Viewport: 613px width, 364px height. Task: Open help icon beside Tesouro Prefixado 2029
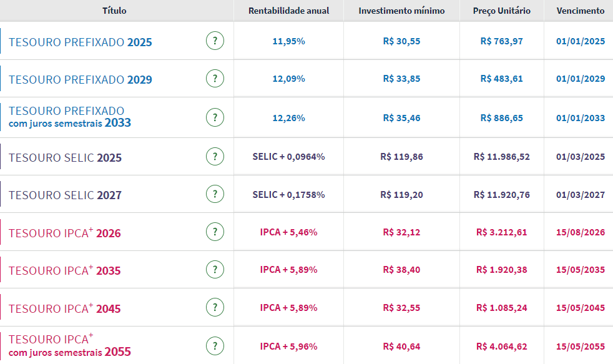point(215,79)
